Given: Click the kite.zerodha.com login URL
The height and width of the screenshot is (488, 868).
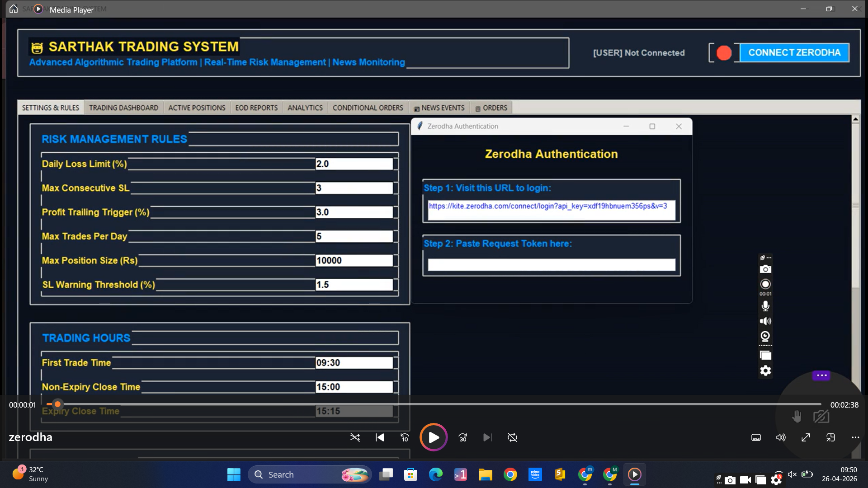Looking at the screenshot, I should click(x=547, y=206).
